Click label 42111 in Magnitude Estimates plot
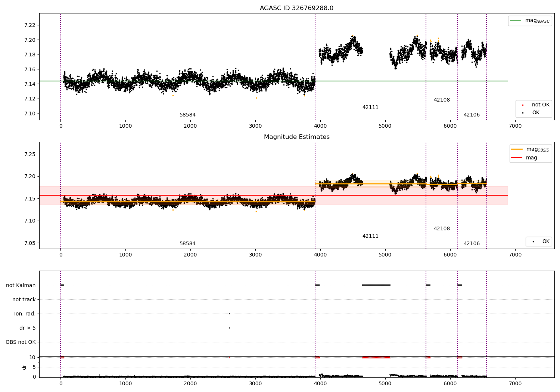The height and width of the screenshot is (392, 560). click(370, 236)
